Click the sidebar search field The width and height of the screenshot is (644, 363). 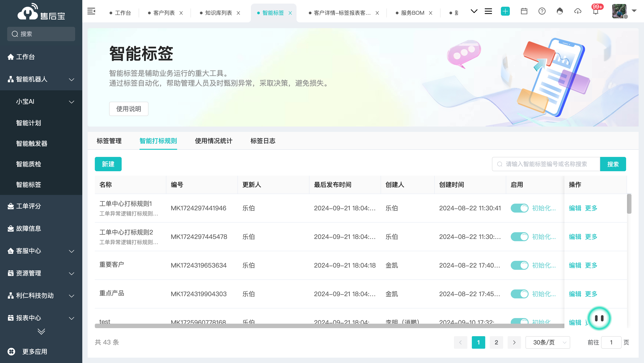[x=41, y=34]
